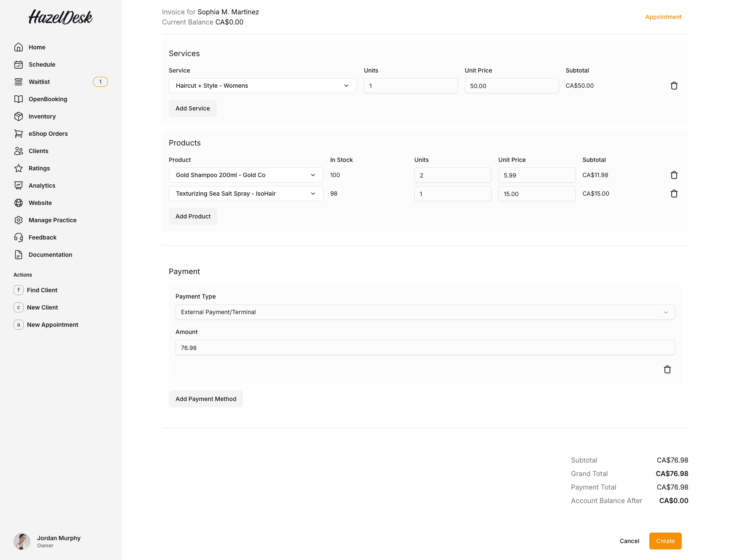729x560 pixels.
Task: Open the Analytics section
Action: [41, 185]
